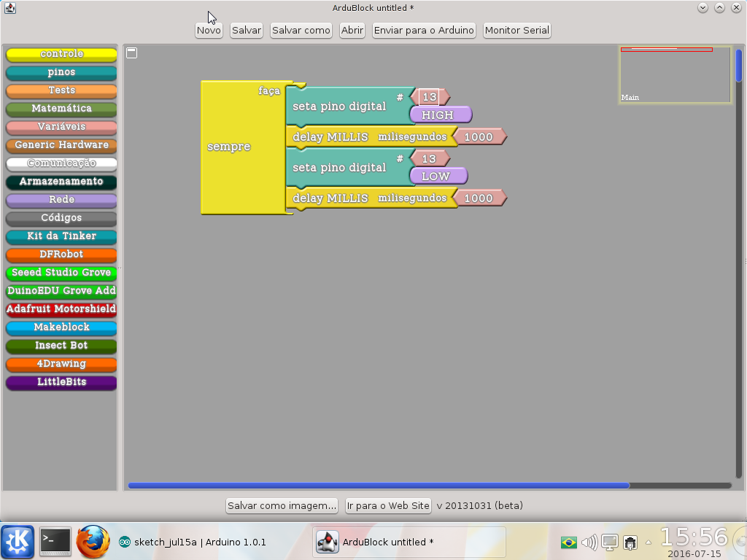Viewport: 747px width, 560px height.
Task: Click the canvas vertical scrollbar
Action: click(739, 65)
